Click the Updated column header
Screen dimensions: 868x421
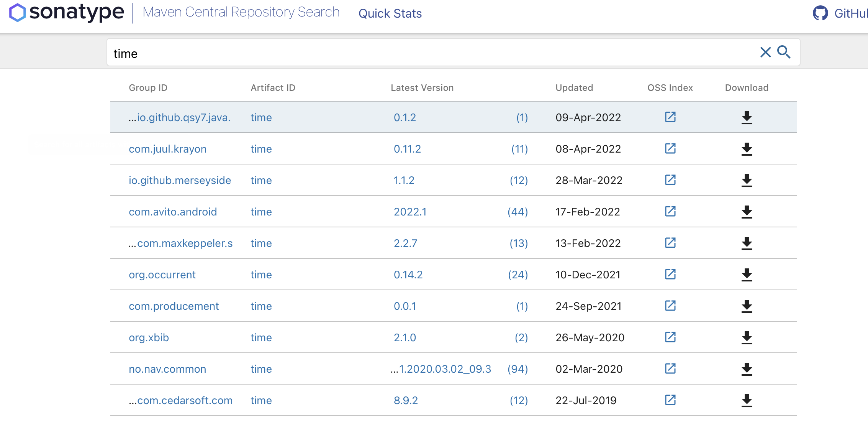tap(574, 88)
